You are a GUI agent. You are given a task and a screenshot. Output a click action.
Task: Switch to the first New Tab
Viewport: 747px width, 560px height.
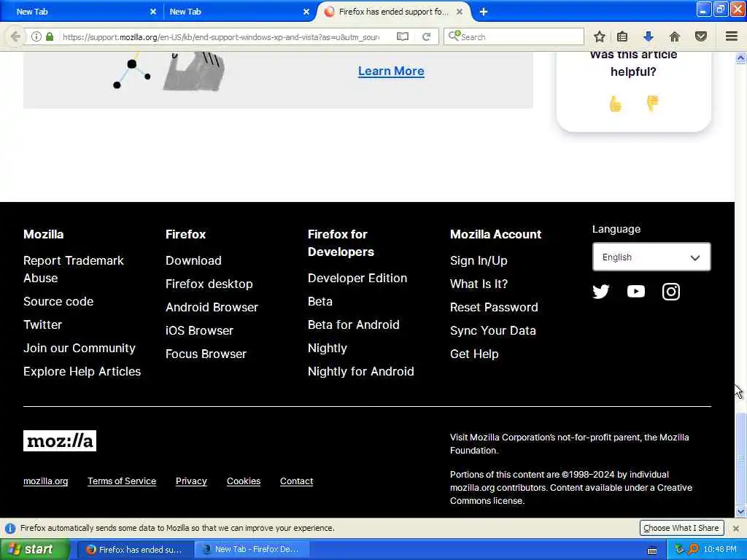[81, 12]
